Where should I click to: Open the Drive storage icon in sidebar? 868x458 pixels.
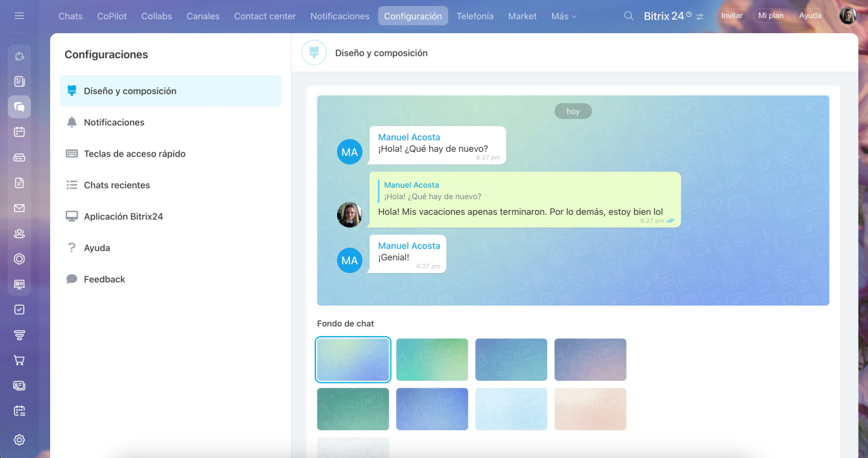click(19, 157)
